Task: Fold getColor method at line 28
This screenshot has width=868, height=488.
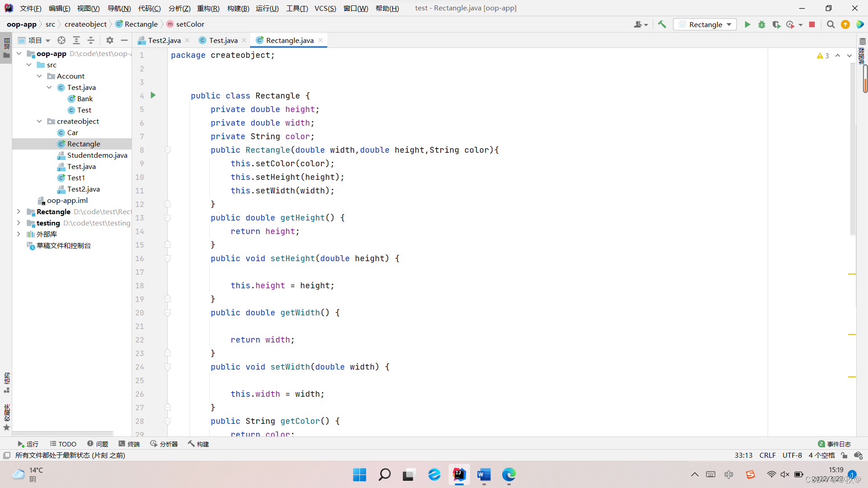Action: (168, 421)
